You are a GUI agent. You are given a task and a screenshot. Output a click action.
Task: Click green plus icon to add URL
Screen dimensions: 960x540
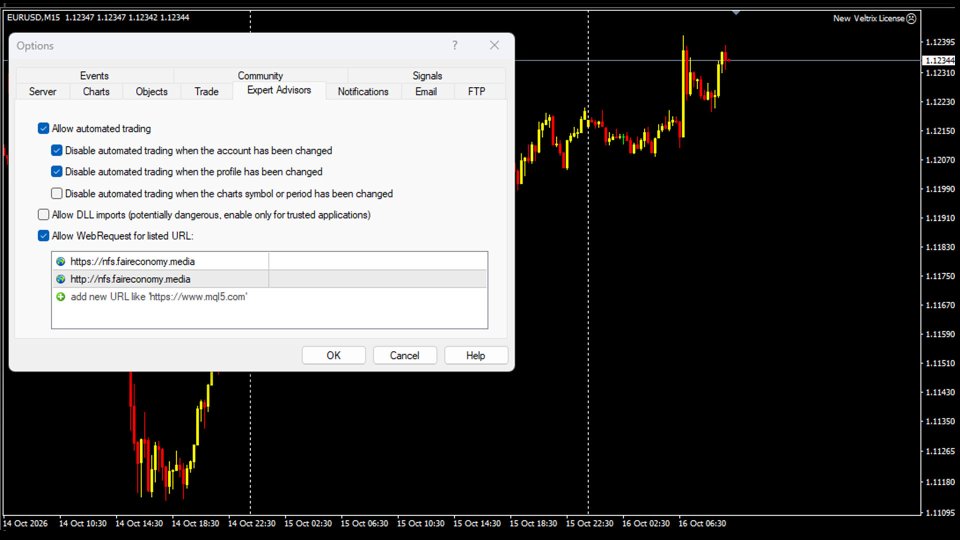coord(61,297)
